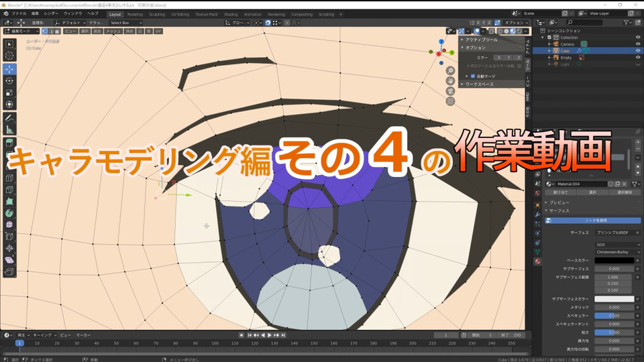Click the 粗さ 0.500 slider
This screenshot has height=362, width=644.
(614, 333)
